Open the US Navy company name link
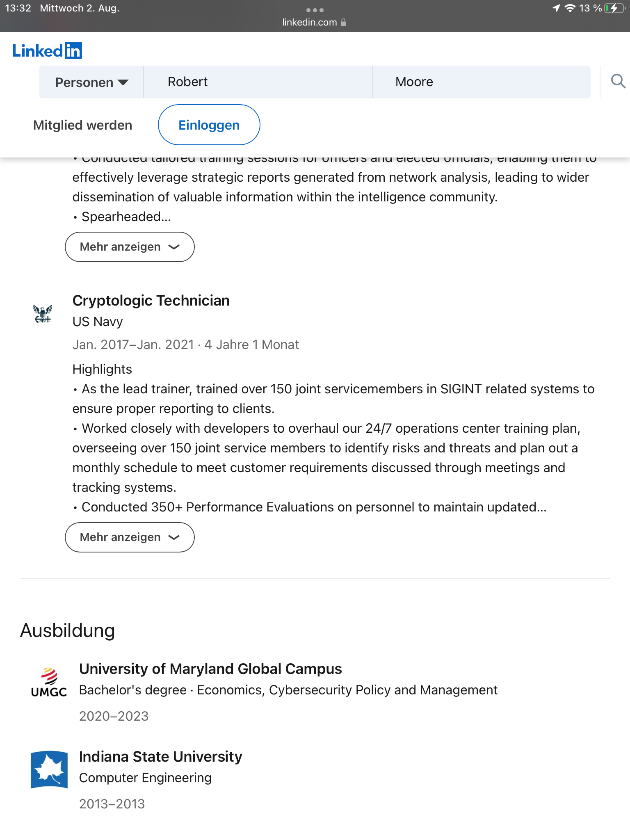The width and height of the screenshot is (630, 840). 98,322
